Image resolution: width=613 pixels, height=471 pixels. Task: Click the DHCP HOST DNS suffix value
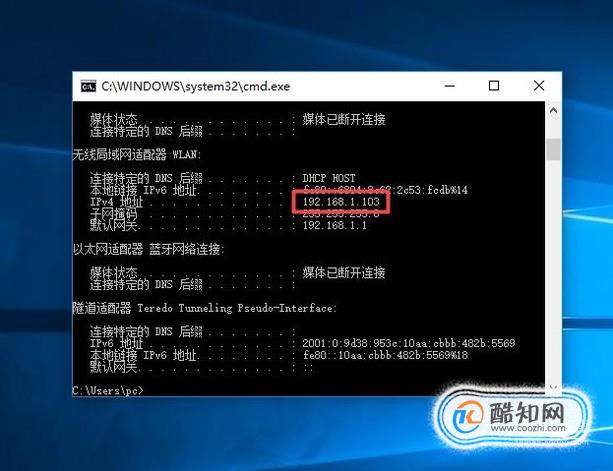pyautogui.click(x=329, y=178)
